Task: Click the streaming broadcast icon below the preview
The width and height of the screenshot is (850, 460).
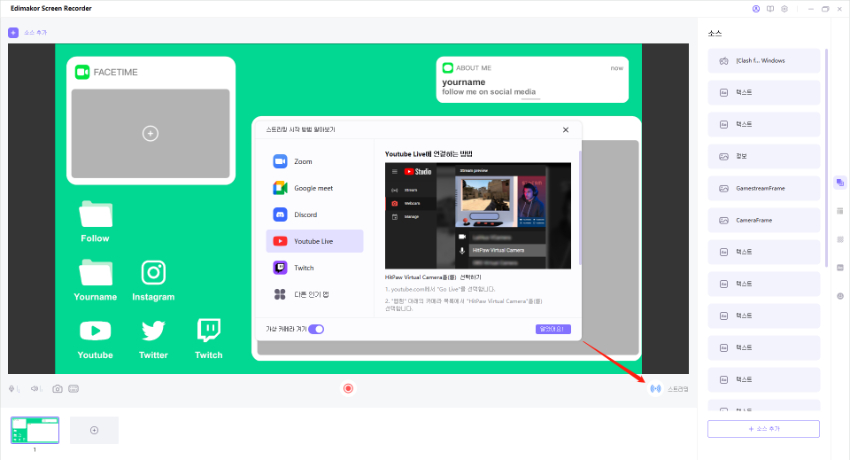Action: coord(656,388)
